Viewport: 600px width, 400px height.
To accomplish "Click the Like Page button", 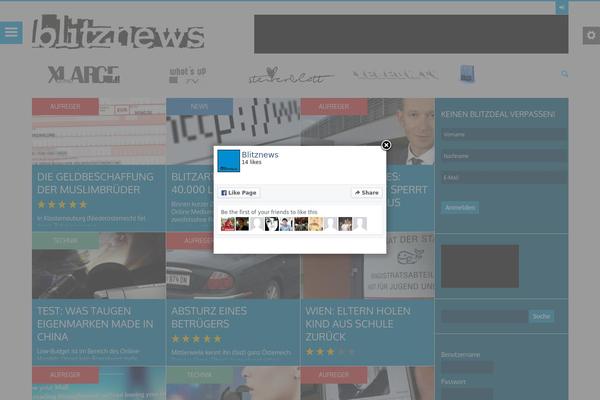I will pos(239,193).
